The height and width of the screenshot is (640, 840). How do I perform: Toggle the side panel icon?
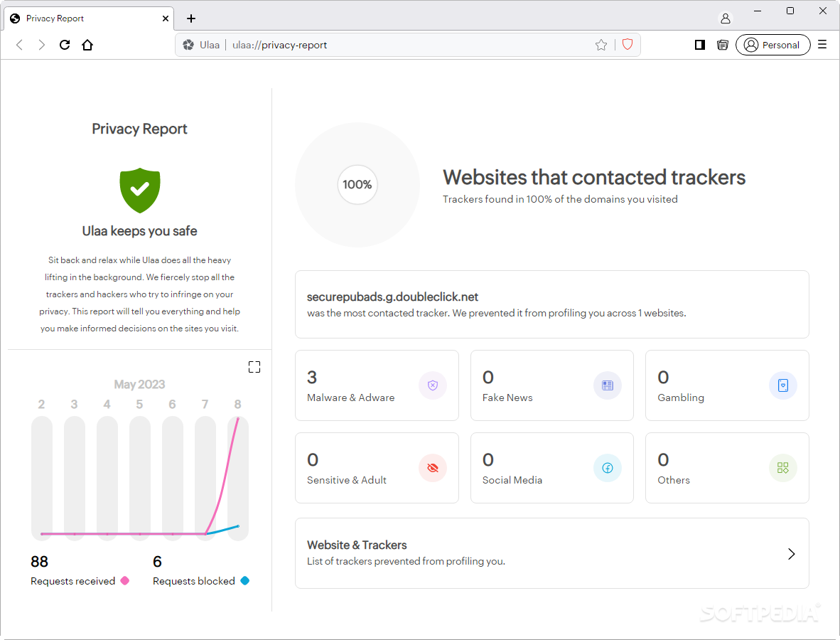(x=699, y=45)
